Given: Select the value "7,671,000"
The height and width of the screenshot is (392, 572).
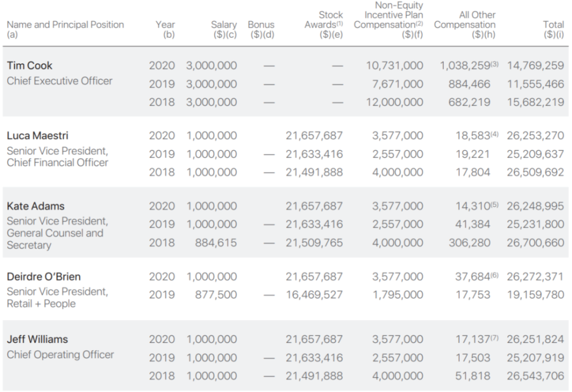Looking at the screenshot, I should click(398, 84).
